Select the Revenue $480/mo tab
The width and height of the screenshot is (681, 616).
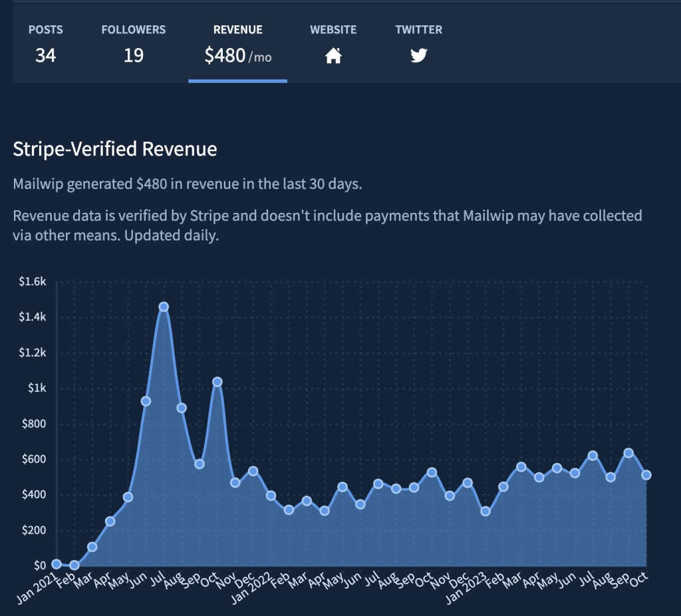(x=237, y=45)
